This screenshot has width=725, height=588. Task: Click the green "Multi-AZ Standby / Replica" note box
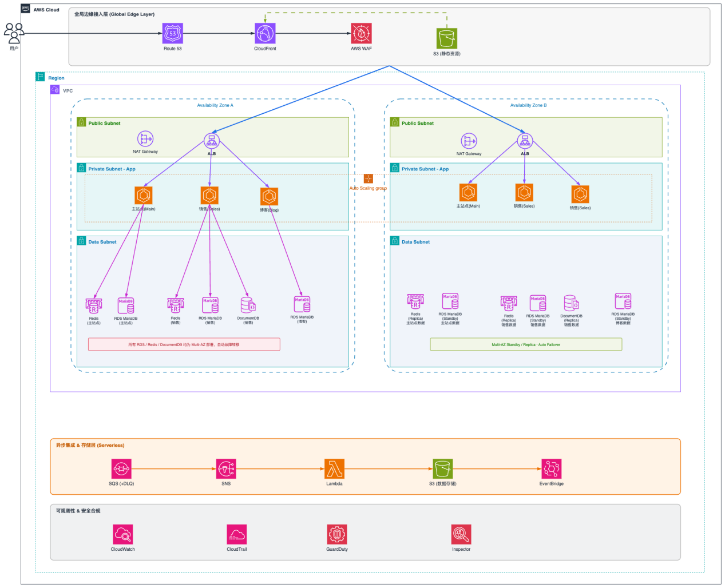(526, 344)
